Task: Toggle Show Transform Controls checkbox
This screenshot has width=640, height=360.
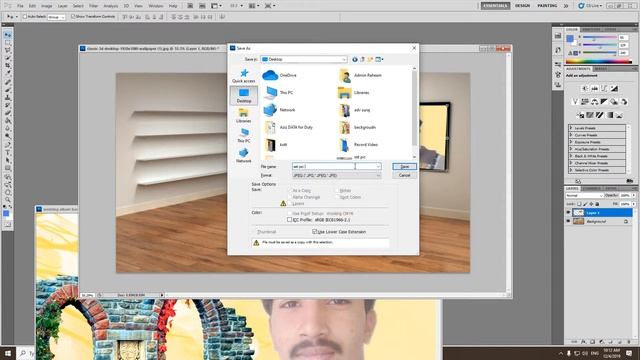Action: [73, 17]
